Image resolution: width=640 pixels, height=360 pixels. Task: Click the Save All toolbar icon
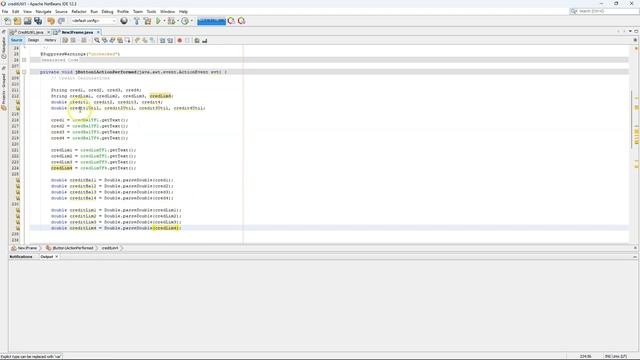coord(38,21)
